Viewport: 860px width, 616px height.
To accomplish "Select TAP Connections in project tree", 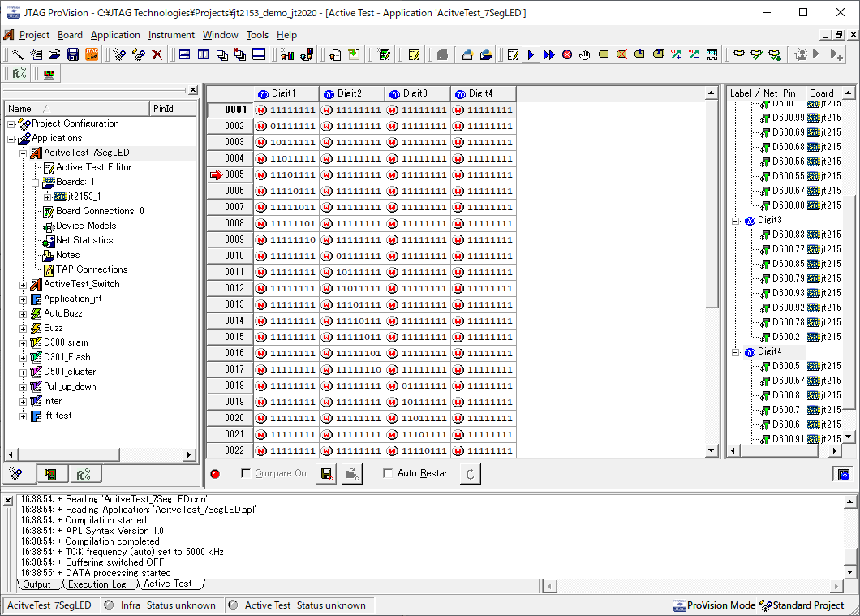I will (92, 269).
